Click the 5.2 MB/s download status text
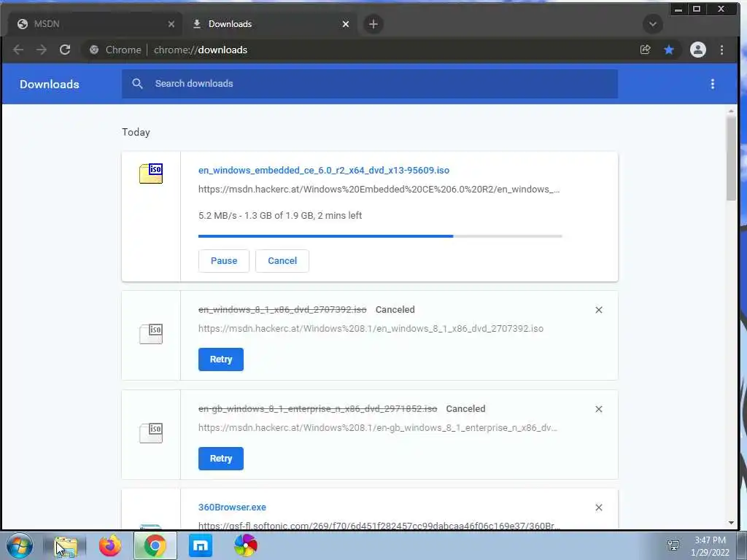747x560 pixels. 280,215
